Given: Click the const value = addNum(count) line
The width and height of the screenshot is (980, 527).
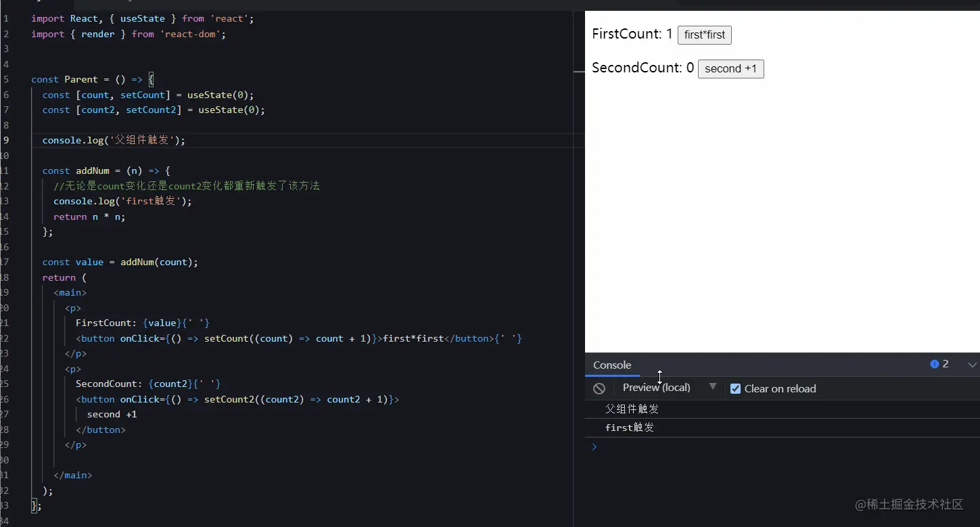Looking at the screenshot, I should [x=120, y=262].
